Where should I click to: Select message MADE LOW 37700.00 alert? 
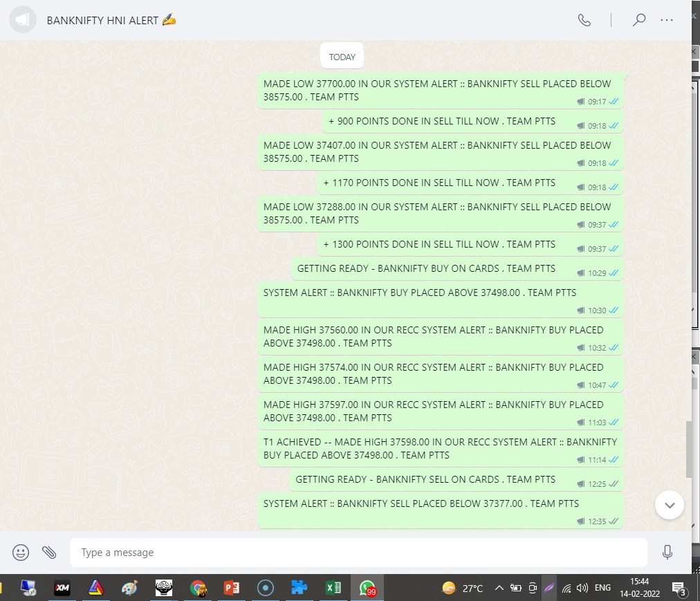[x=441, y=91]
